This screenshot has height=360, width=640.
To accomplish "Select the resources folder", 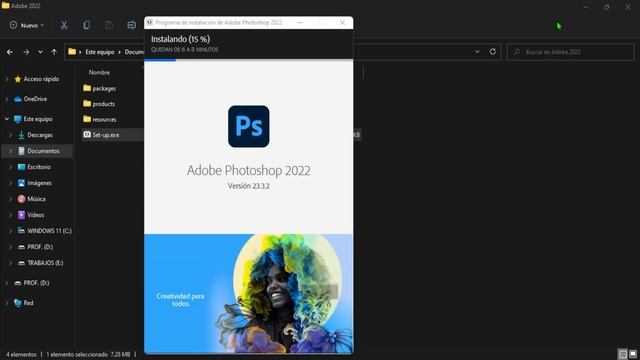I will (x=104, y=119).
